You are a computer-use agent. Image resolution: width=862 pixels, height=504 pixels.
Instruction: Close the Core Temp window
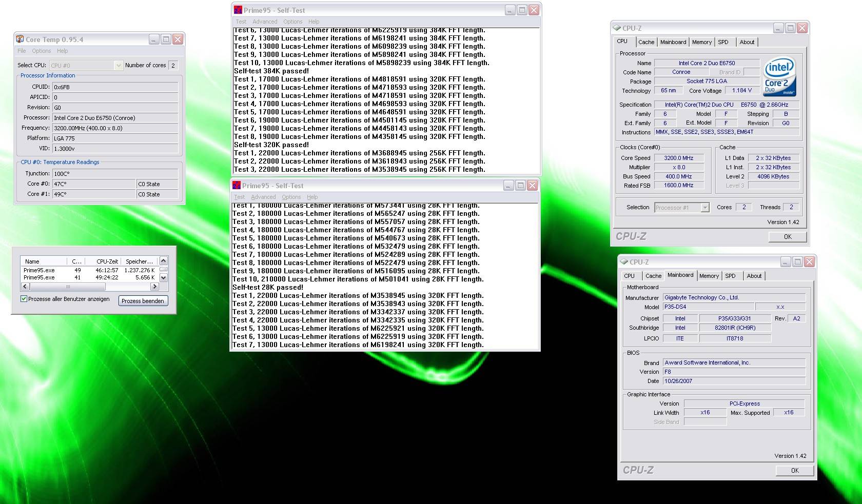pyautogui.click(x=178, y=39)
